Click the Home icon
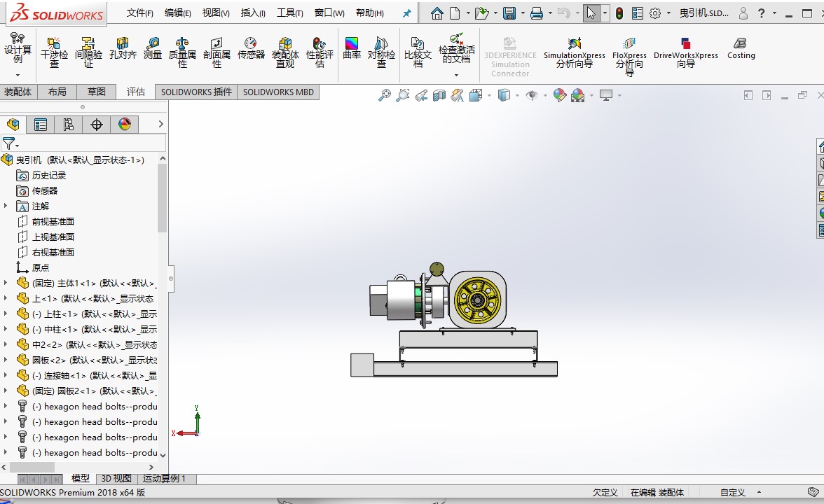The height and width of the screenshot is (504, 824). click(x=437, y=13)
